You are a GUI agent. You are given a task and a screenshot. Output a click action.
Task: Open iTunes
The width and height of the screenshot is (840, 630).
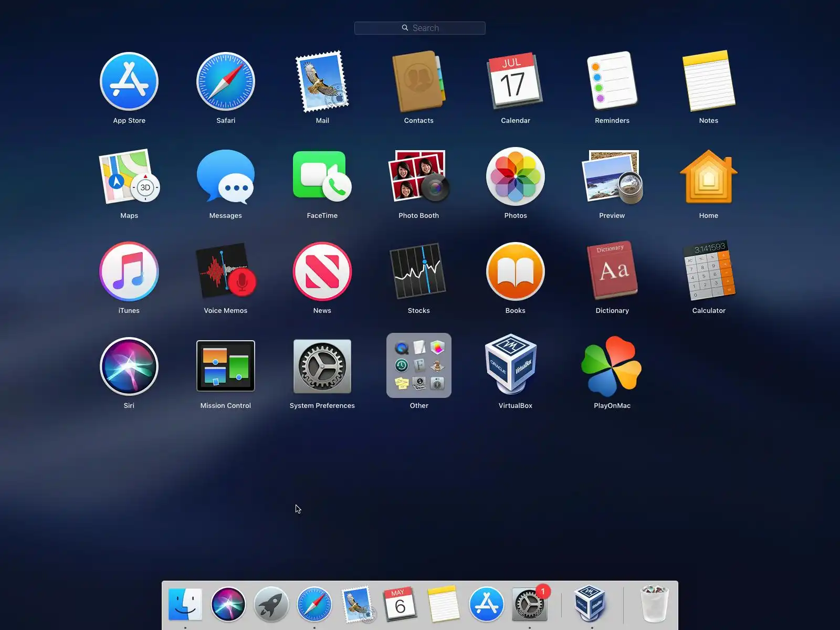pyautogui.click(x=129, y=271)
